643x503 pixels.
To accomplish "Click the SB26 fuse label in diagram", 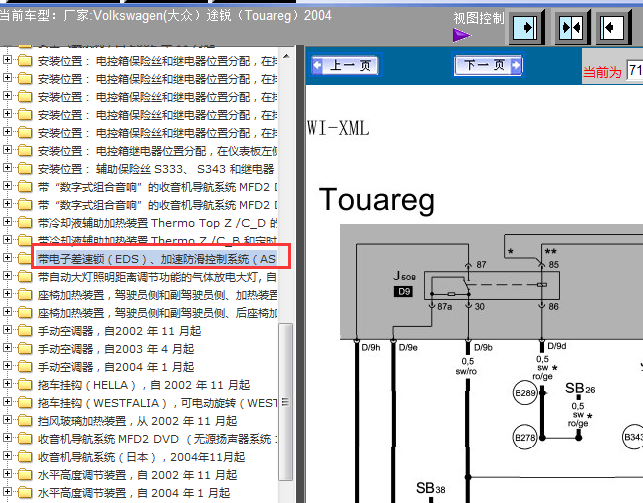I will click(x=580, y=388).
